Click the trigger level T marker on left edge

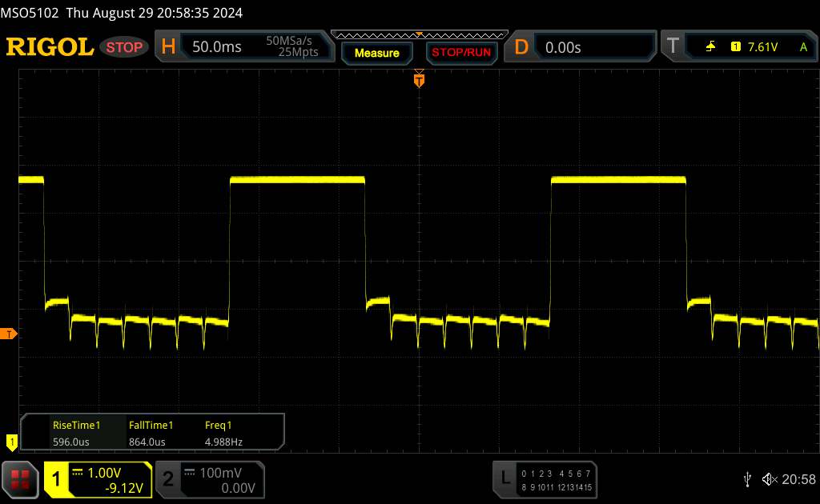(8, 334)
